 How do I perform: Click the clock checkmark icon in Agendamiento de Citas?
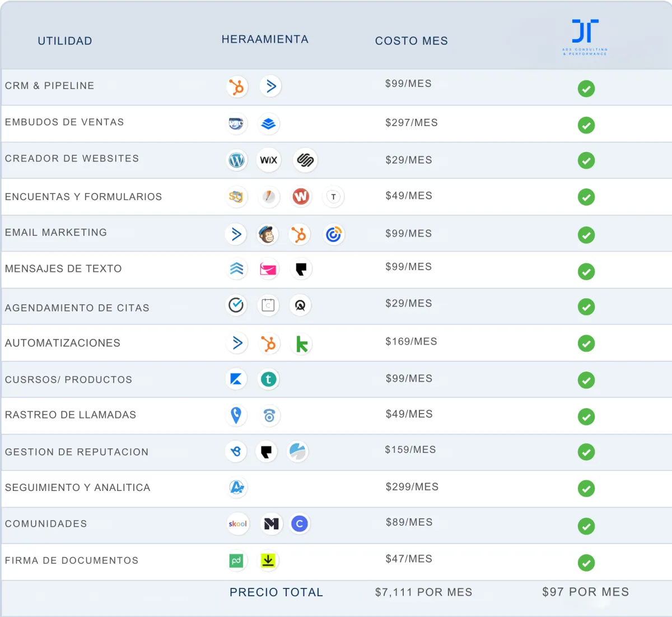[x=236, y=305]
